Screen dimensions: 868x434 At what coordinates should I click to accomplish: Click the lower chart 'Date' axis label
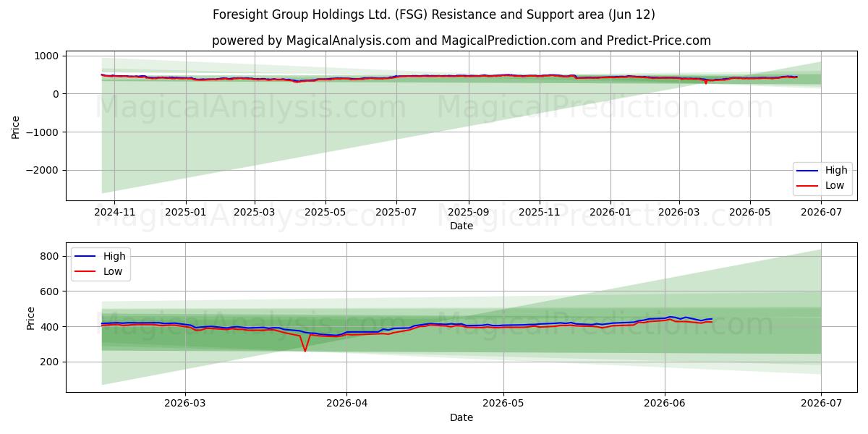click(x=461, y=417)
